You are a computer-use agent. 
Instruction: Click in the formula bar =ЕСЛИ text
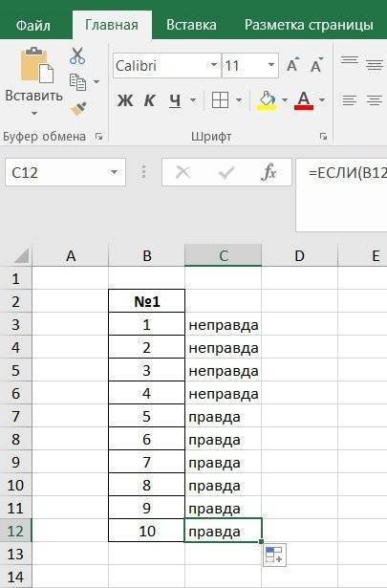coord(347,173)
